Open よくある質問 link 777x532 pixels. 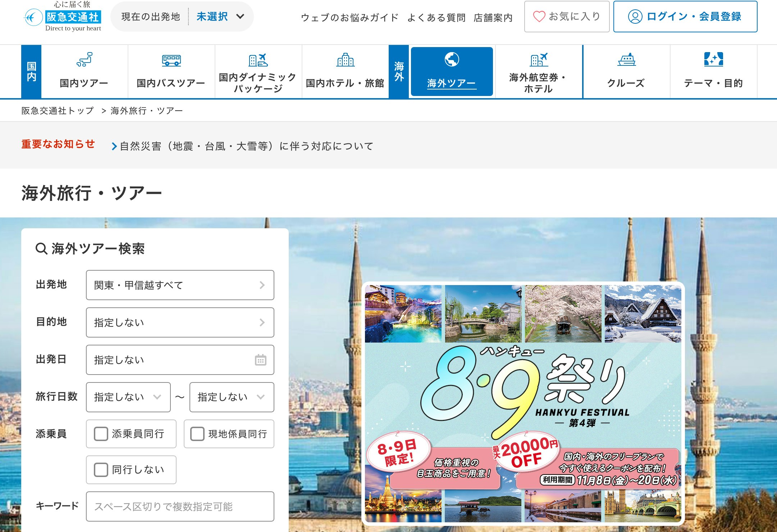436,17
